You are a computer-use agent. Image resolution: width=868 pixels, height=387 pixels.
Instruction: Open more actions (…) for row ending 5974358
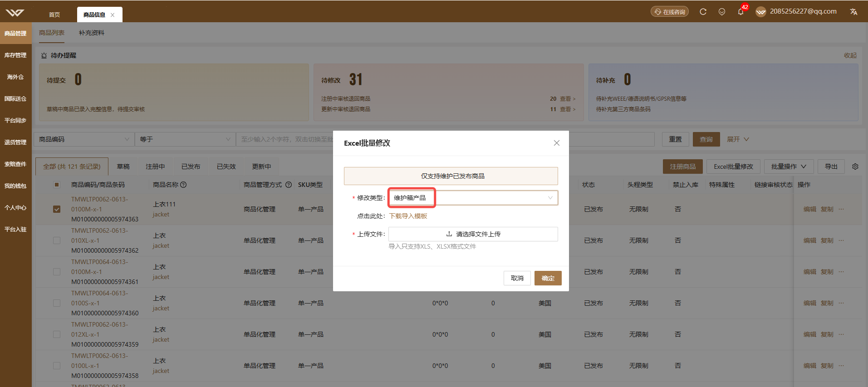coord(841,366)
